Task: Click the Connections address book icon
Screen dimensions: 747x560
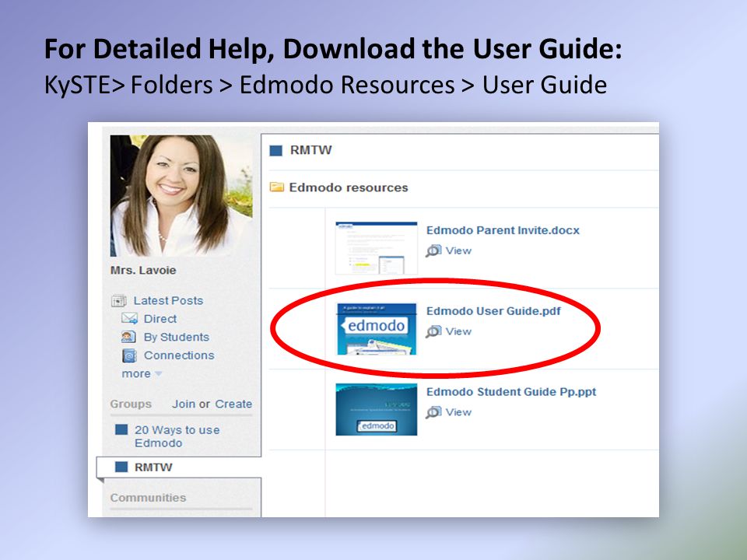Action: pyautogui.click(x=129, y=355)
